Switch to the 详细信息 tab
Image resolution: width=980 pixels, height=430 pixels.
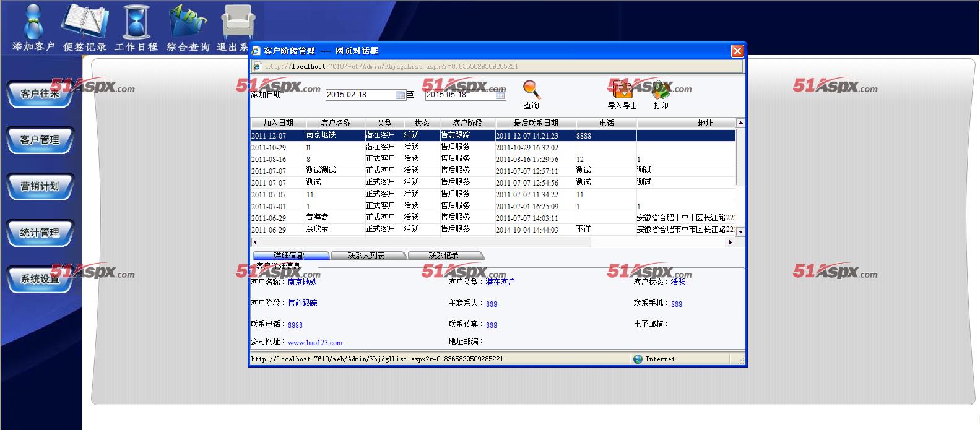(291, 256)
